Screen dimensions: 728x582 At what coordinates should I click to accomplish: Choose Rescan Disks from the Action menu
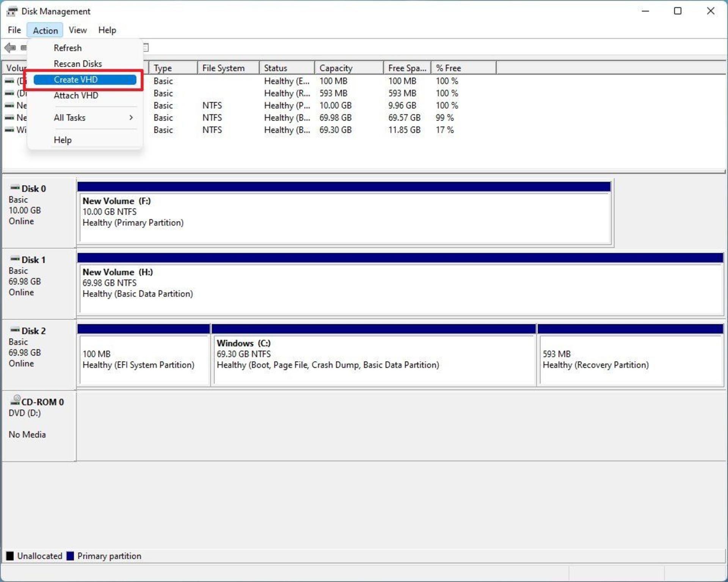(x=85, y=64)
